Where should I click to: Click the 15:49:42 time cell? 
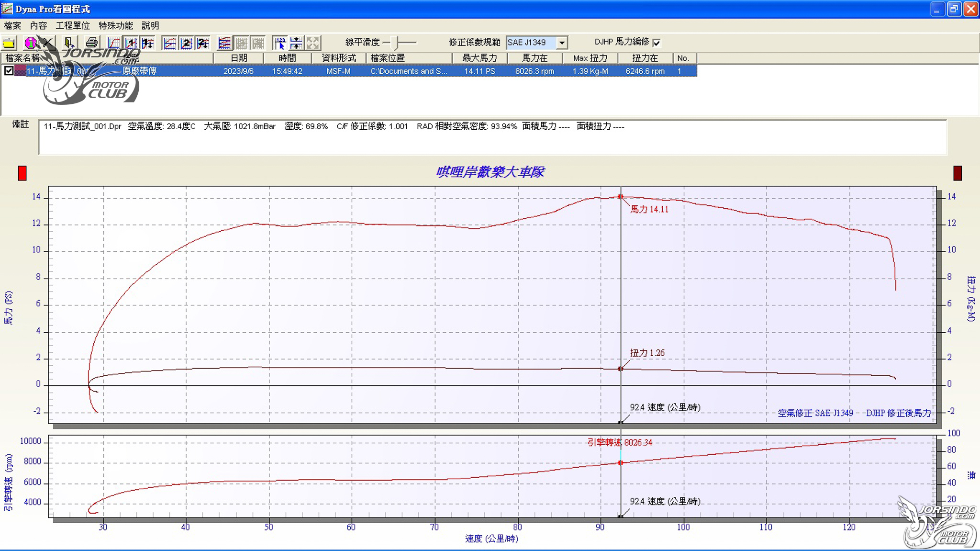click(287, 71)
